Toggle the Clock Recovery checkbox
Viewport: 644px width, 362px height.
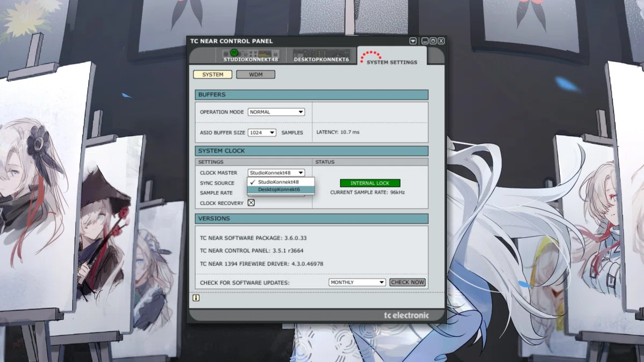pos(251,203)
